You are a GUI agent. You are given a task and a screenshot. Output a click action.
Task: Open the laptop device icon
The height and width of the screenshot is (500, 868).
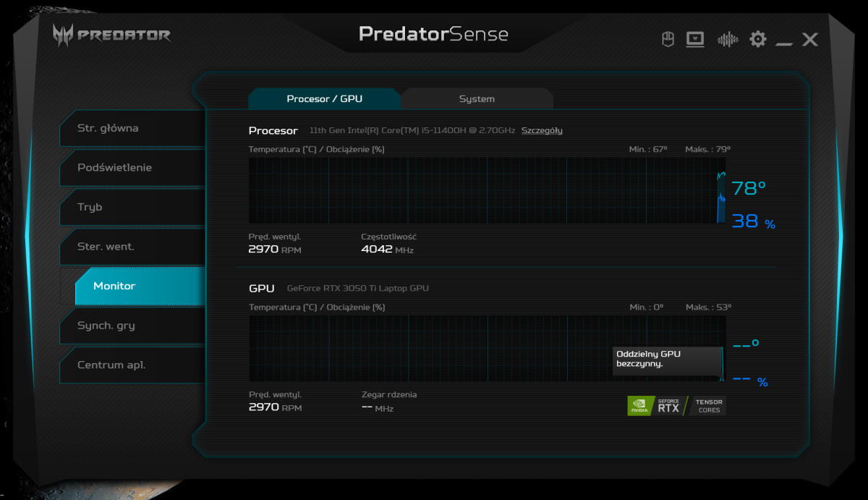695,39
